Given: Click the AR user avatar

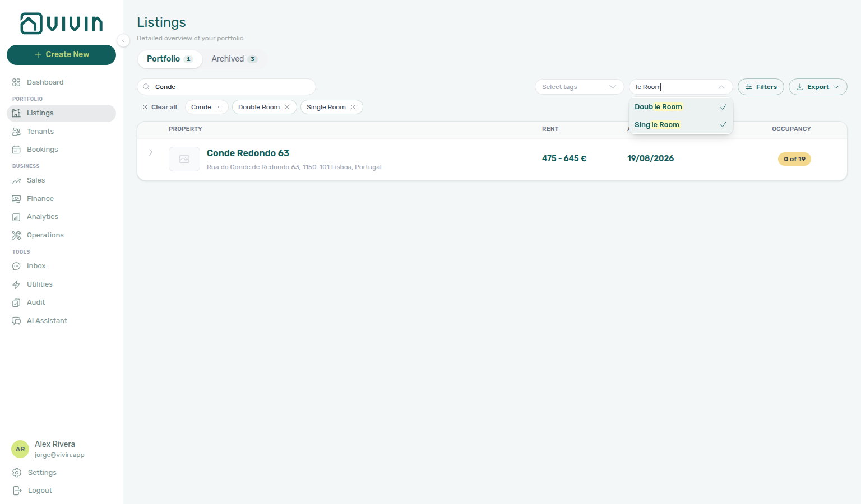Looking at the screenshot, I should tap(20, 449).
